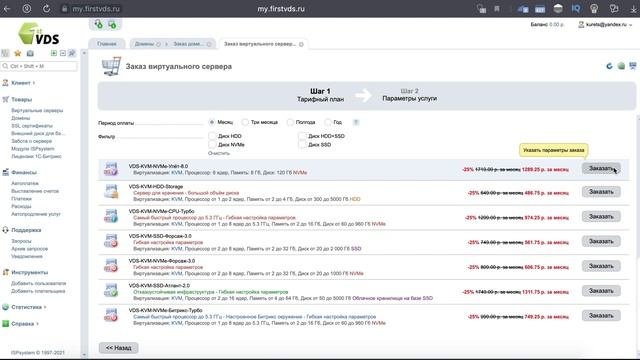Image resolution: width=640 pixels, height=360 pixels.
Task: Click the help question icon after Год
Action: pyautogui.click(x=356, y=122)
